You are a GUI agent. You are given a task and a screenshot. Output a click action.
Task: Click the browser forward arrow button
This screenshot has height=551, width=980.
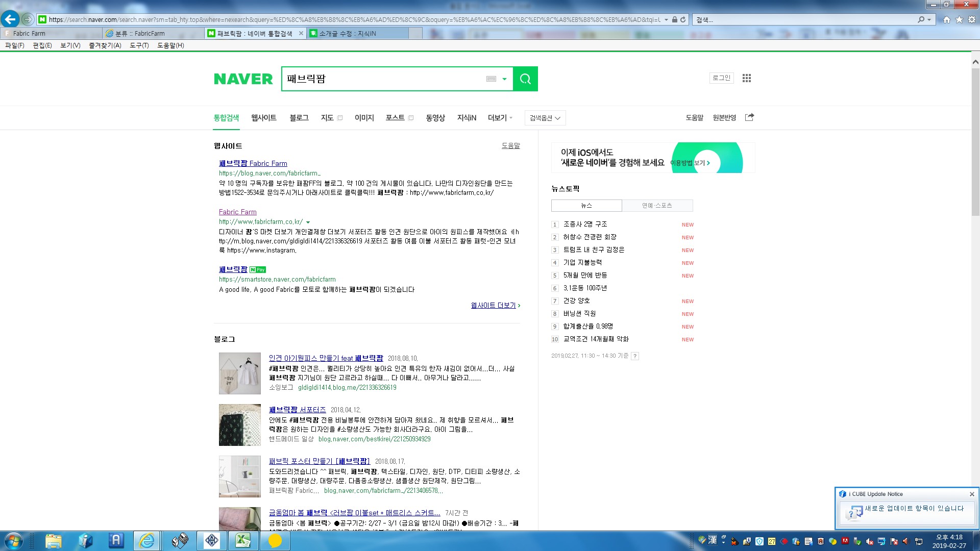tap(28, 19)
